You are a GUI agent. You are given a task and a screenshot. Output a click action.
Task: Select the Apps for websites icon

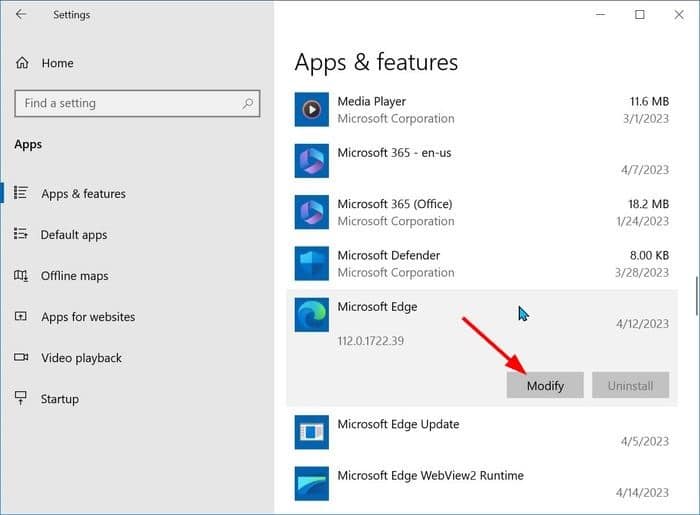coord(21,316)
